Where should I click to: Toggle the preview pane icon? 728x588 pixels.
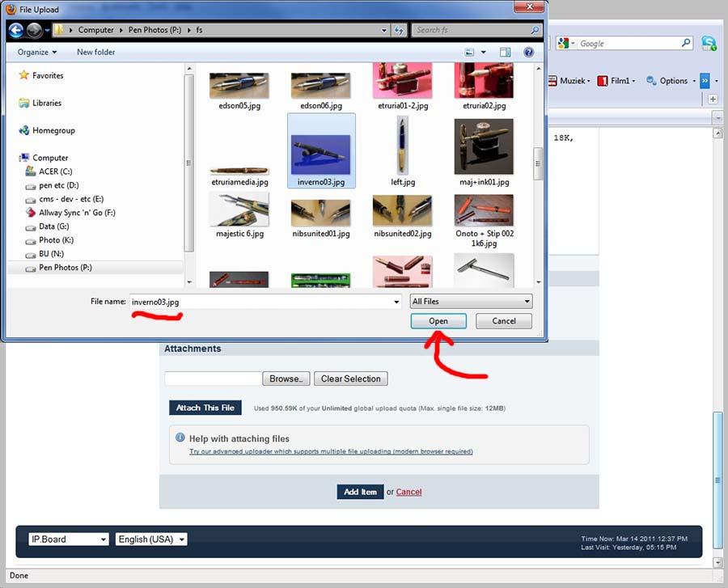pyautogui.click(x=506, y=53)
